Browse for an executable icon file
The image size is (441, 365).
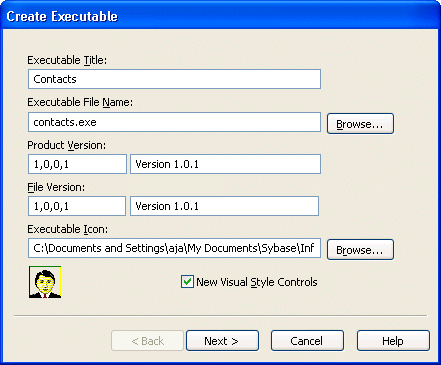pos(360,250)
